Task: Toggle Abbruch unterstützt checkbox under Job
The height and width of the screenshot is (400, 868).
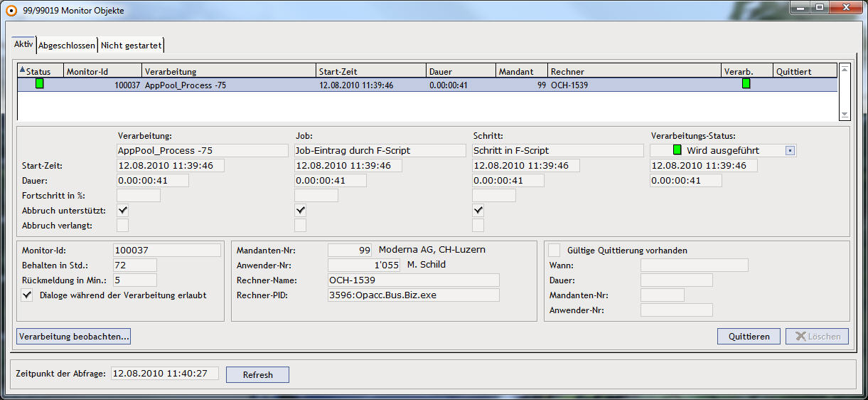Action: [301, 211]
